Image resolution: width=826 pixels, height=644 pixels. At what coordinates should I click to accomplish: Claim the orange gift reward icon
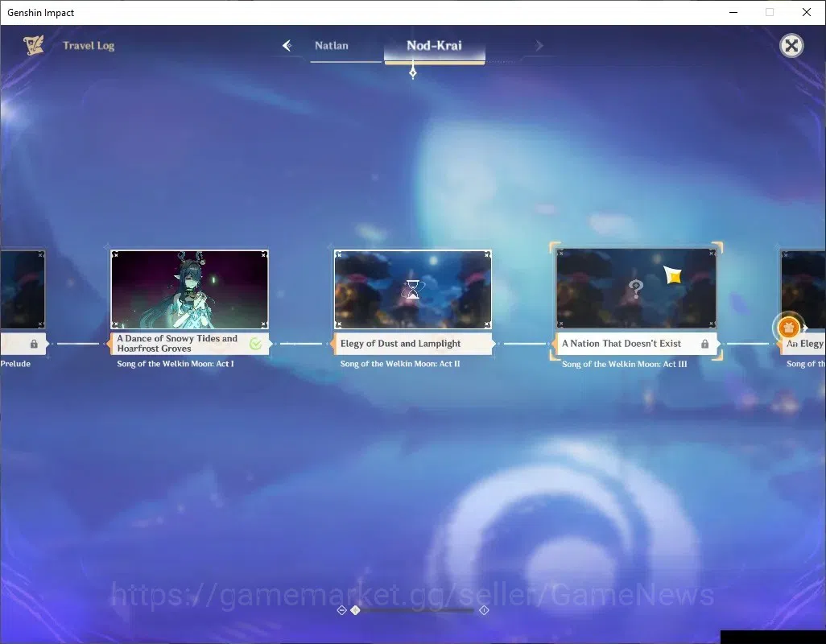788,328
